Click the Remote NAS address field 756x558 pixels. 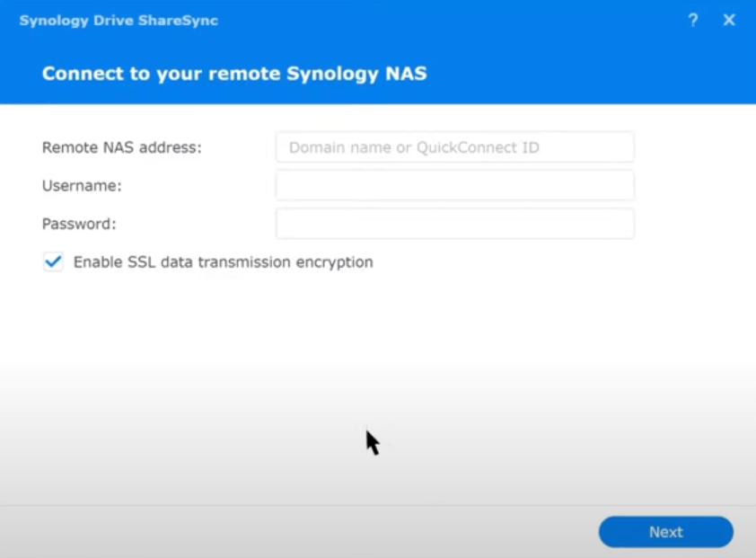454,147
